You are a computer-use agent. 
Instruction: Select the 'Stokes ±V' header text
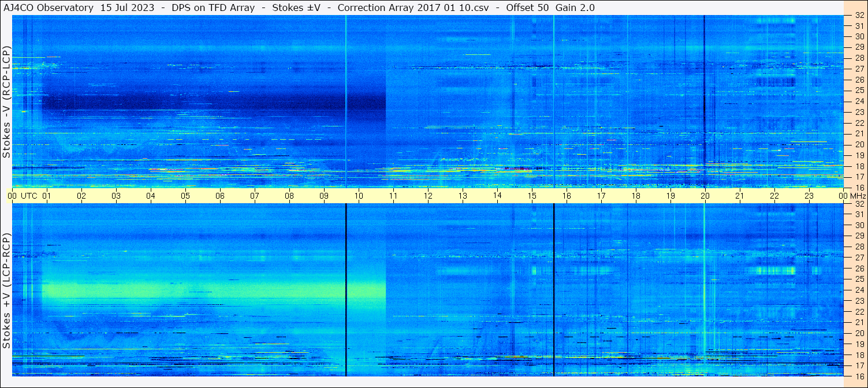click(x=296, y=8)
